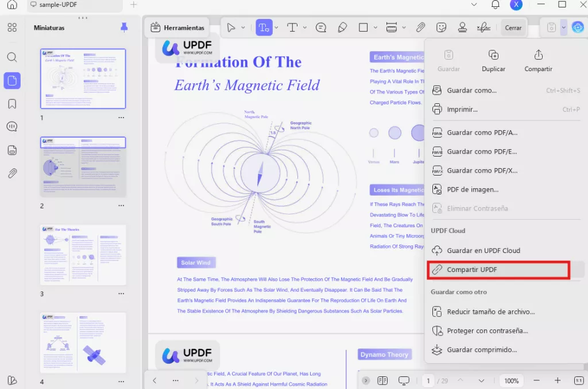Open the sticker tool
The image size is (588, 389).
coord(442,28)
